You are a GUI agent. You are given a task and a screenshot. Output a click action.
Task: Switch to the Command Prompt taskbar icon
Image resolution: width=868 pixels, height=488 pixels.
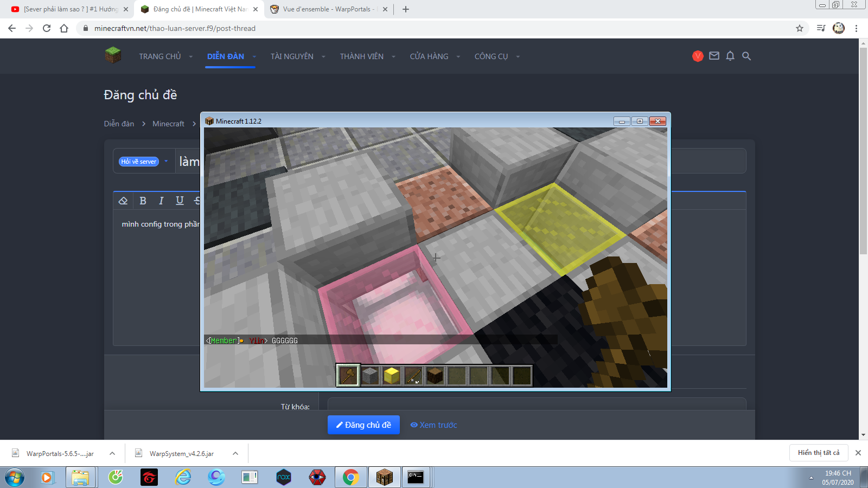click(x=416, y=477)
